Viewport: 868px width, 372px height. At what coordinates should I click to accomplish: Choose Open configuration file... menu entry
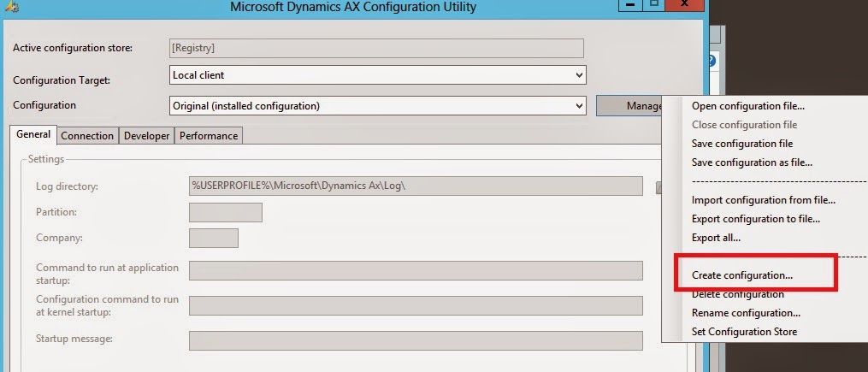tap(748, 106)
